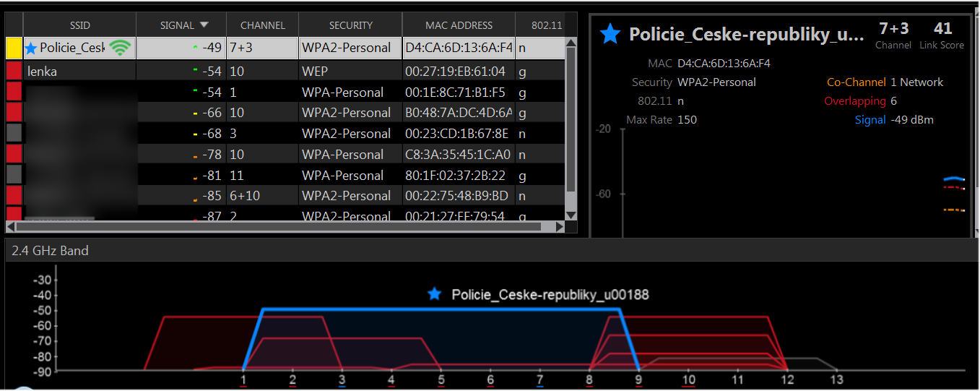980x391 pixels.
Task: Click the star icon beside Policie_Cesk in table
Action: 31,48
